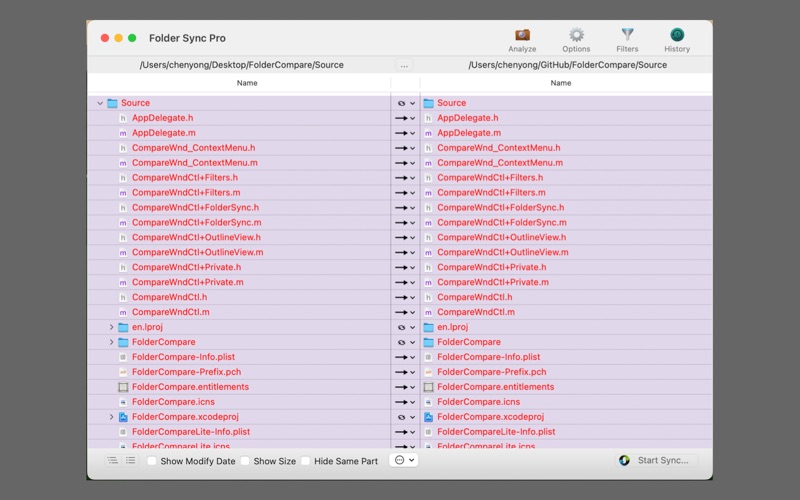Expand FolderCompare.xcodeproj in left pane

point(111,417)
